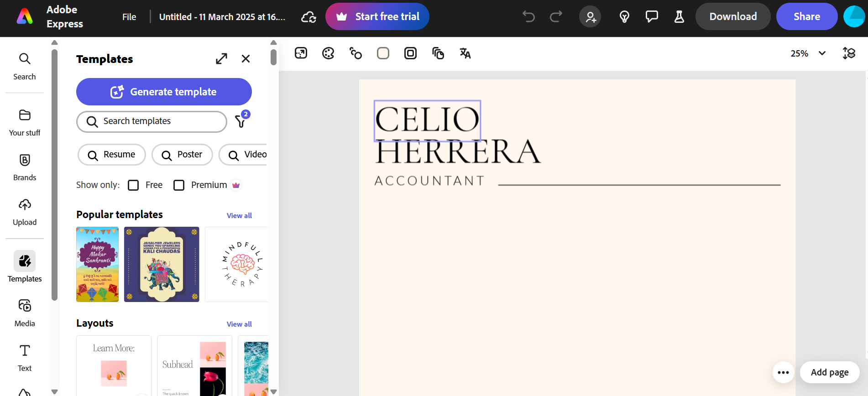Expand the Templates panel to full view
868x396 pixels.
[221, 59]
